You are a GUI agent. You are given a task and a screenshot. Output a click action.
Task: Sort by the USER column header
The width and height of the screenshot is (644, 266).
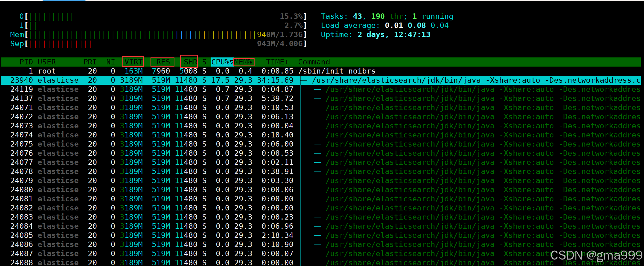47,62
